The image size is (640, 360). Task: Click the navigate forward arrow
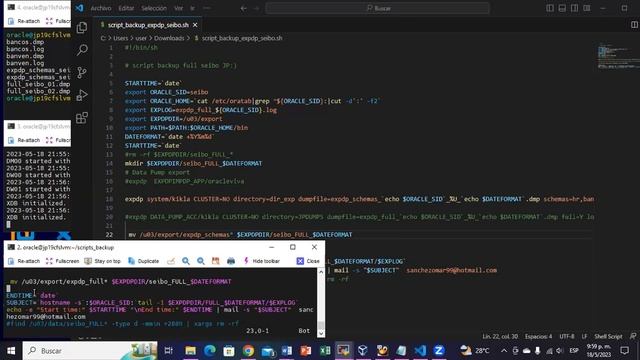point(256,8)
